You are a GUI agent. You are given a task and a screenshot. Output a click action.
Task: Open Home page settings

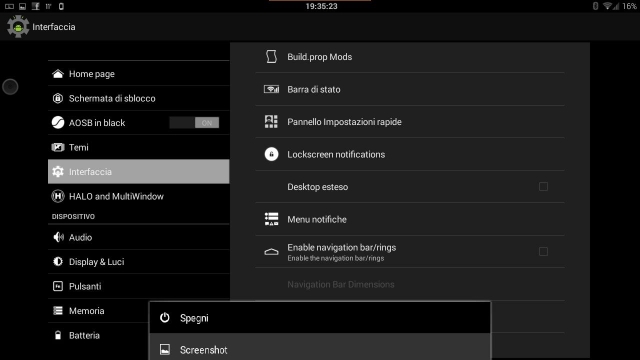click(139, 74)
